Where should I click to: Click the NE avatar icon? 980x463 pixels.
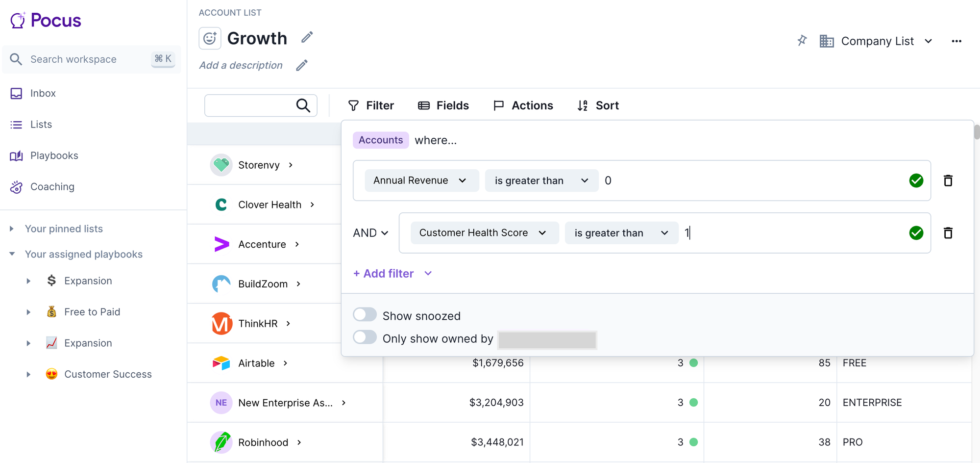click(x=221, y=403)
